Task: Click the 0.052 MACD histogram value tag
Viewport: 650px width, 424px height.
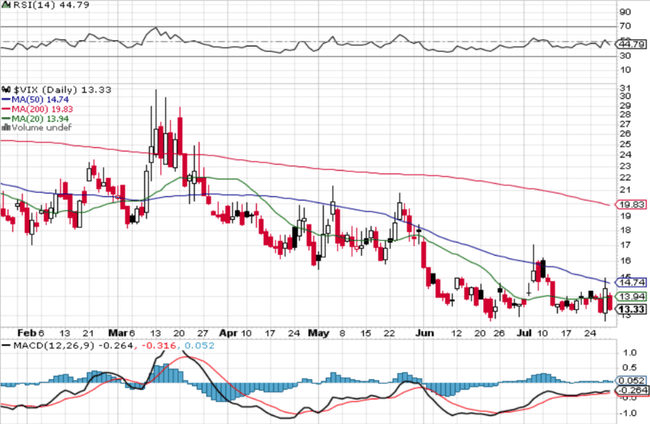Action: [x=632, y=380]
